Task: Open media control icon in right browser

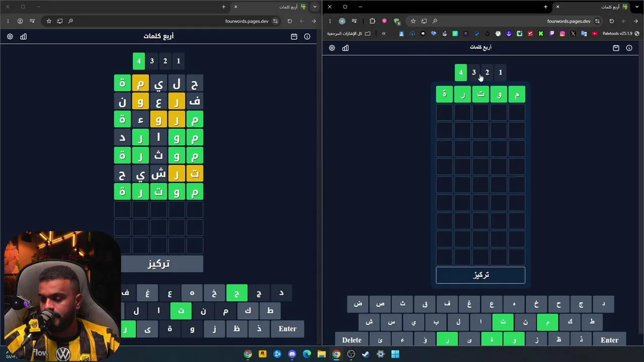Action: [x=354, y=21]
